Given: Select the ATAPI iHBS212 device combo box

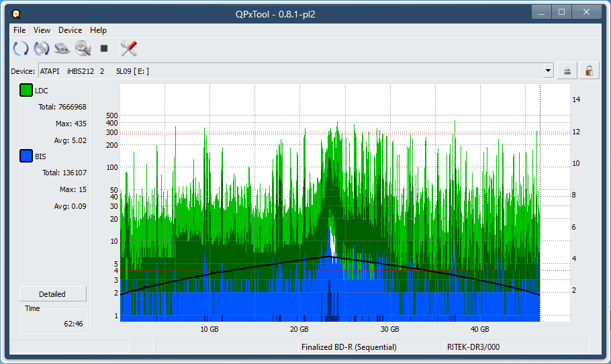Looking at the screenshot, I should (296, 71).
